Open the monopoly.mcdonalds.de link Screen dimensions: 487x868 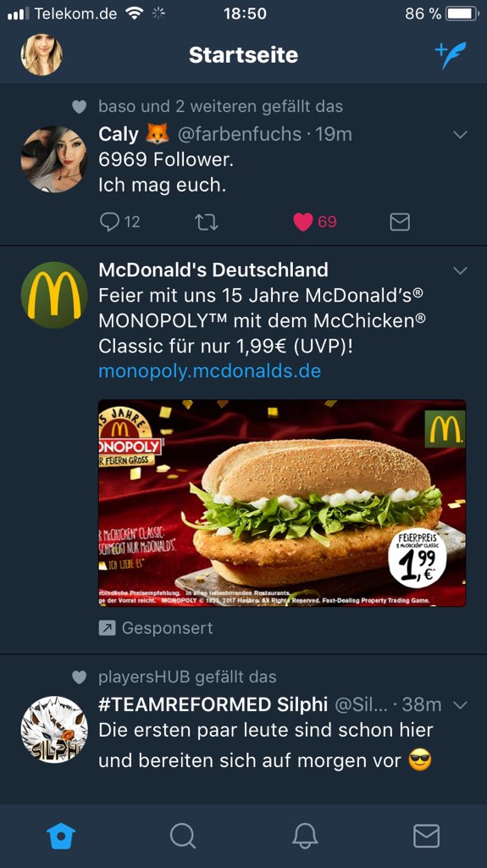(x=210, y=371)
